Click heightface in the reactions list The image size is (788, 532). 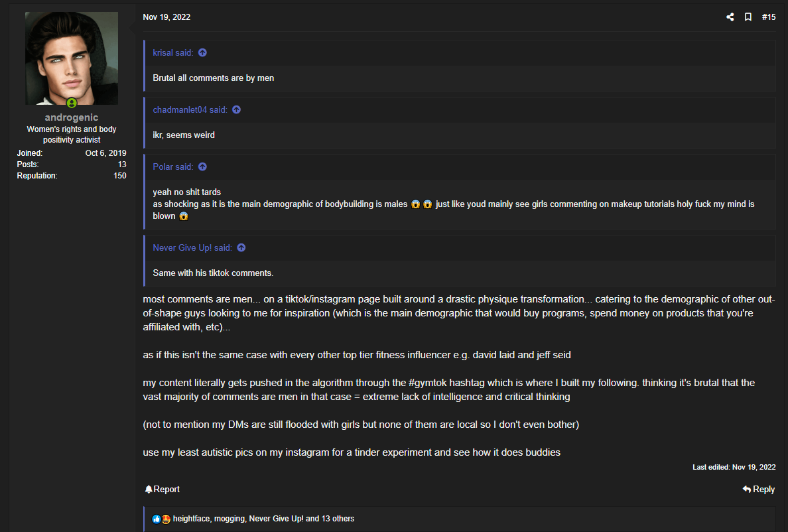[x=192, y=519]
